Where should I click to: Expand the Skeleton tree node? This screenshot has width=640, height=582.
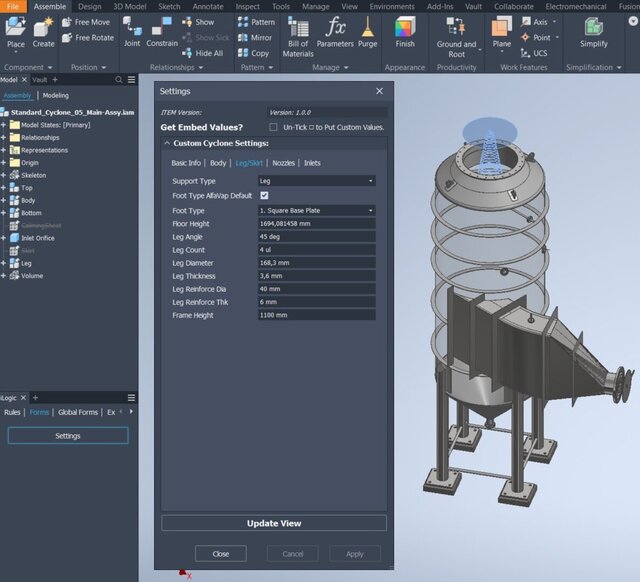(x=4, y=175)
